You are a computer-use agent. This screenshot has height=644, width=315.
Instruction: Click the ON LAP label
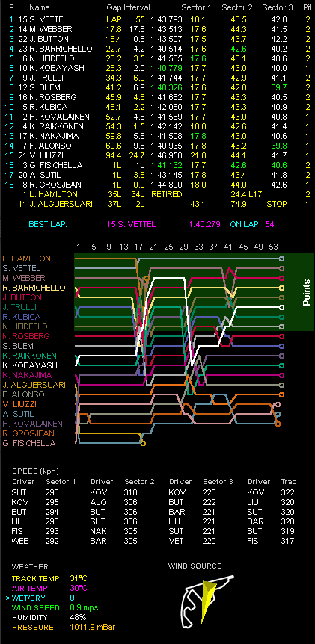(244, 224)
